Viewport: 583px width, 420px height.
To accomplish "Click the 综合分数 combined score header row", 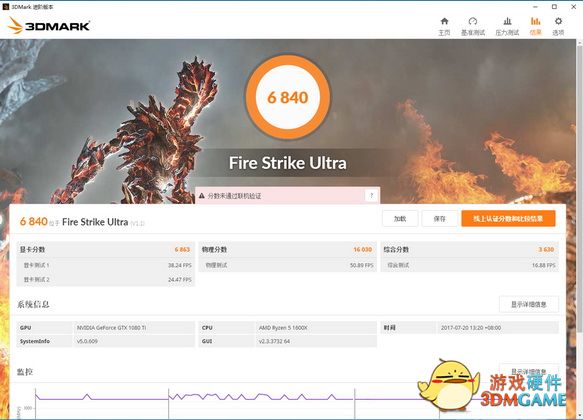I will coord(469,249).
